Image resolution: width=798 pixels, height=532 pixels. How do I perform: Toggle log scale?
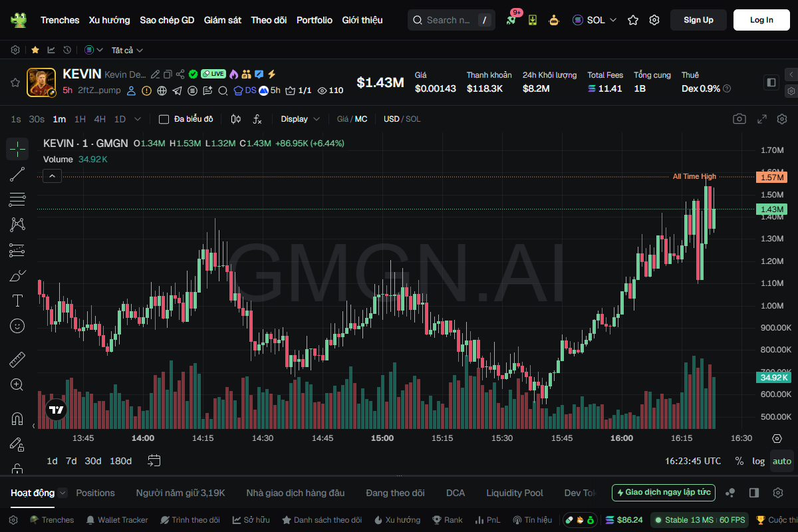click(759, 461)
